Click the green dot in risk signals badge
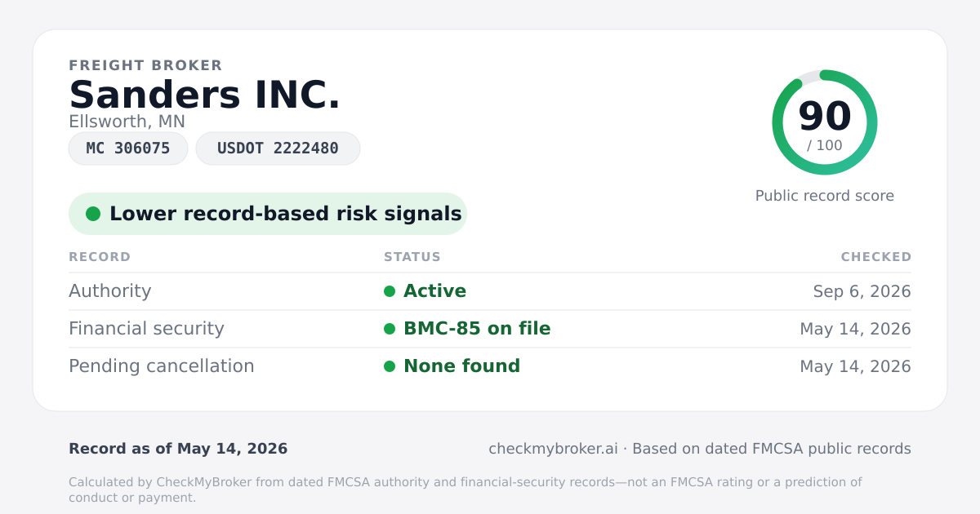The width and height of the screenshot is (980, 514). pyautogui.click(x=93, y=214)
